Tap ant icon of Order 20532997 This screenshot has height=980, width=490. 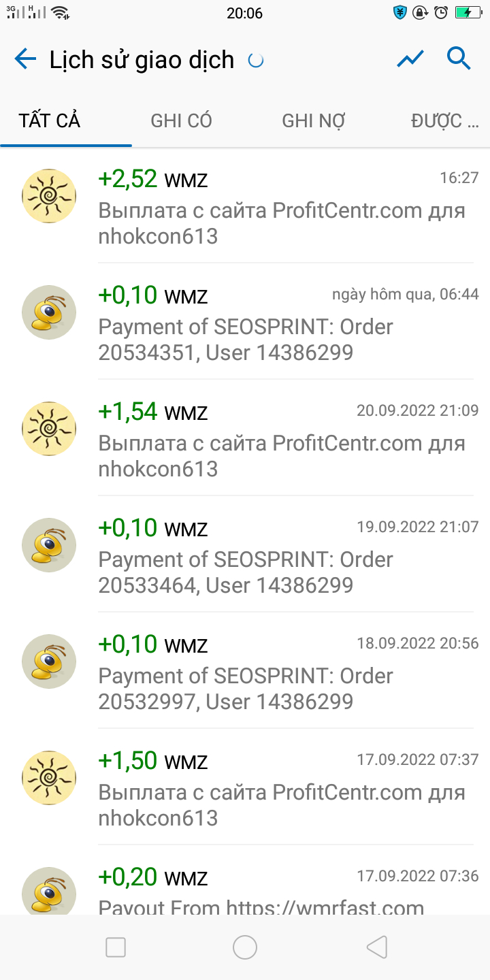[x=49, y=661]
